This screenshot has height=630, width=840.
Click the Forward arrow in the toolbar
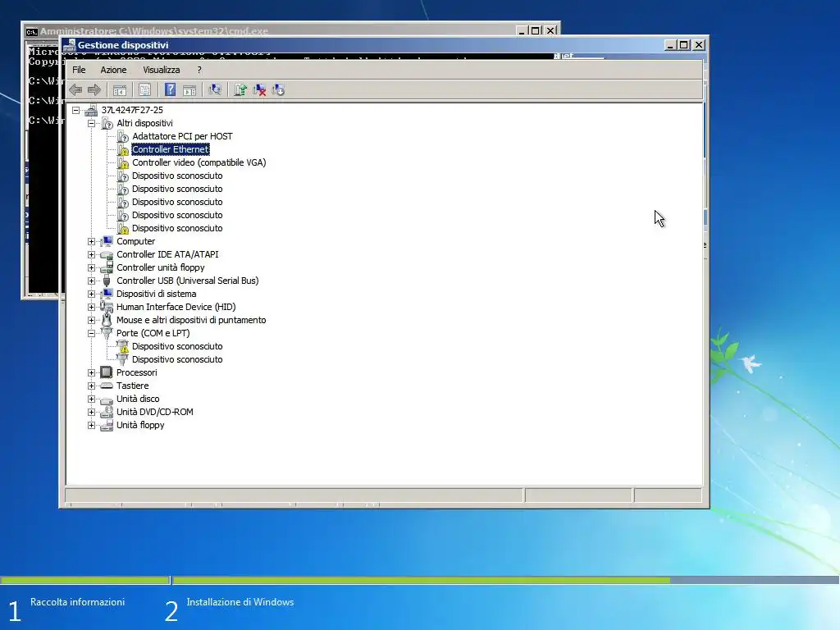click(x=94, y=90)
